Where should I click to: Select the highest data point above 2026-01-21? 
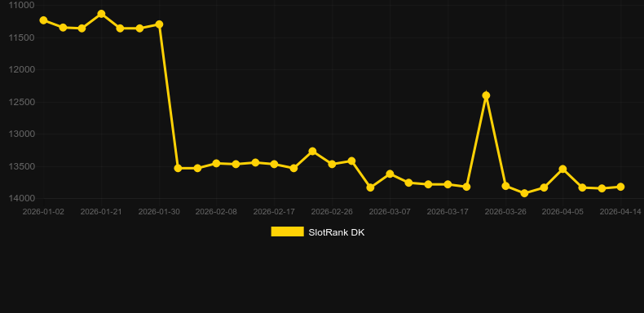point(101,14)
